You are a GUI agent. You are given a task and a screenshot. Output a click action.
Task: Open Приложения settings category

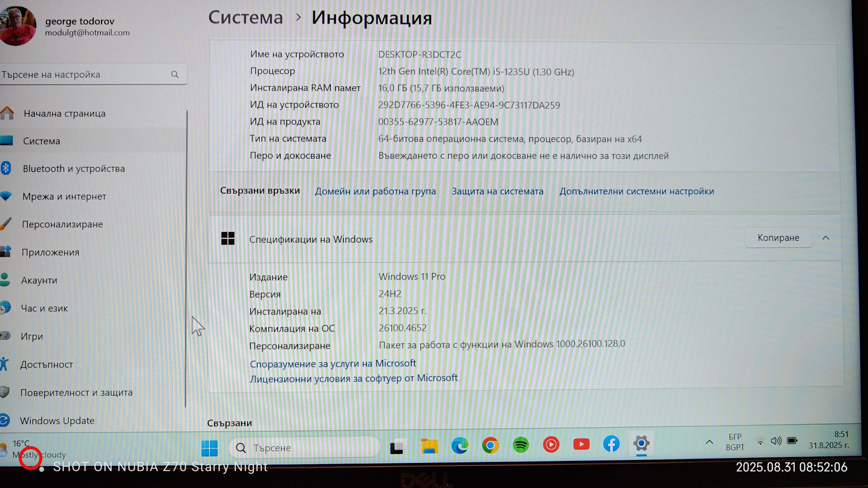click(50, 252)
